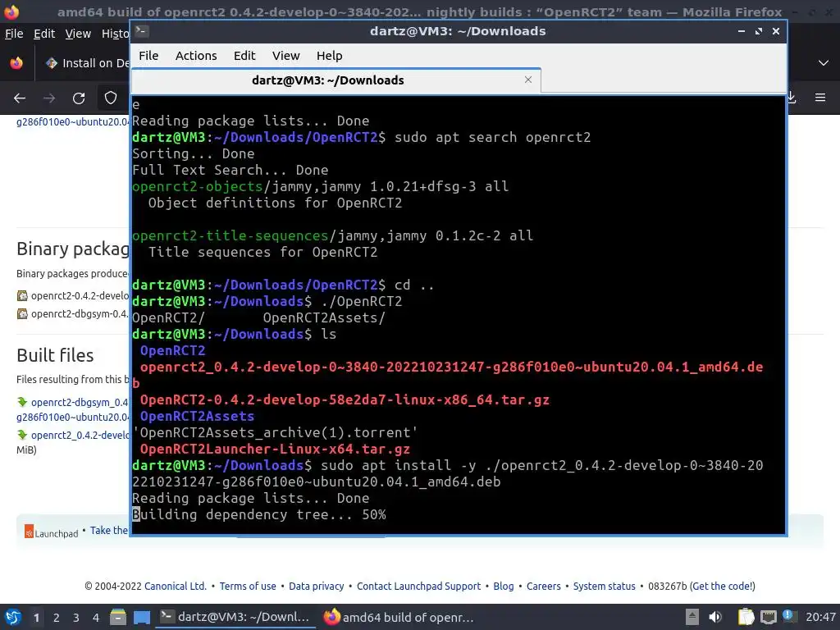The width and height of the screenshot is (840, 630).
Task: Open the Get the code! link
Action: [x=724, y=586]
